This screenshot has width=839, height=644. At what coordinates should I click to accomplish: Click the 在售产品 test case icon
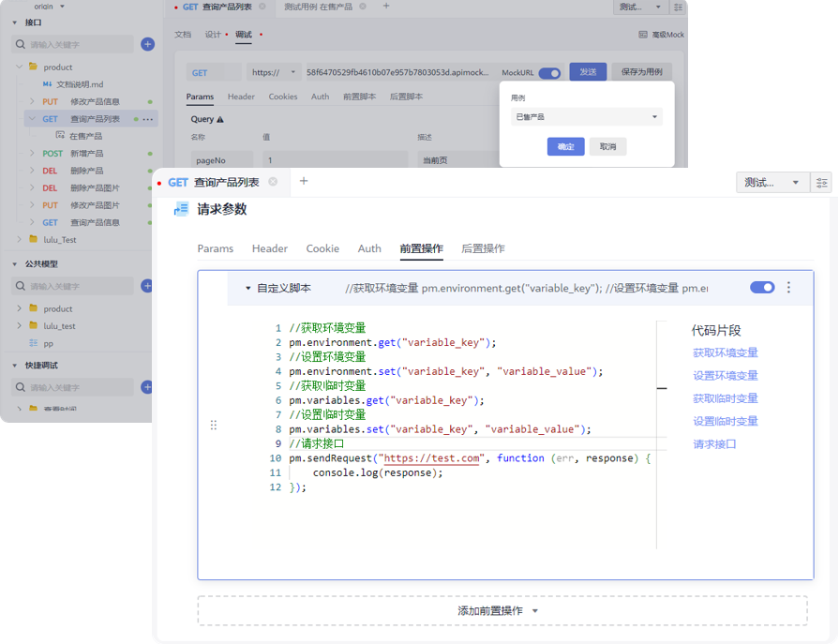point(60,136)
